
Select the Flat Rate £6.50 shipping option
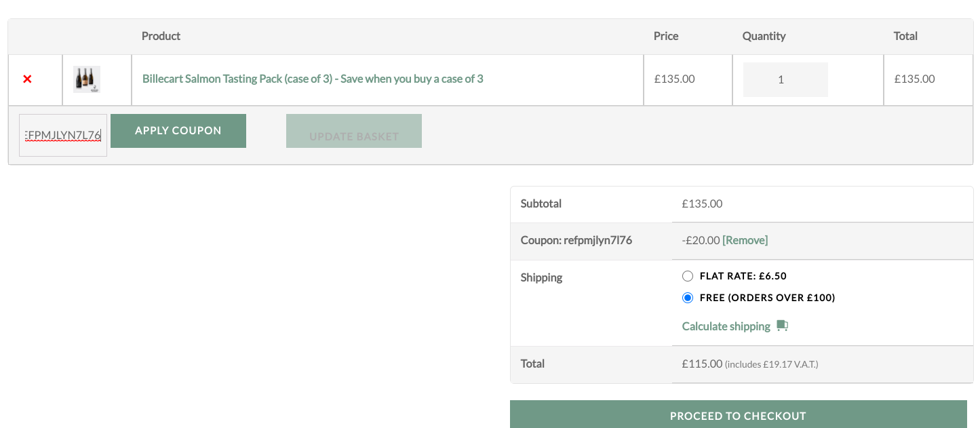[688, 276]
